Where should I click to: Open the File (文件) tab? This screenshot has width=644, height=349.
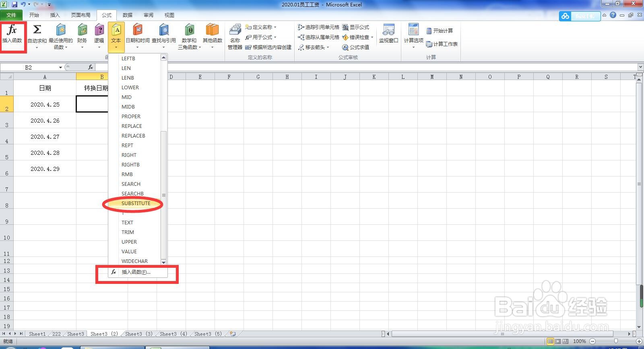click(x=11, y=15)
